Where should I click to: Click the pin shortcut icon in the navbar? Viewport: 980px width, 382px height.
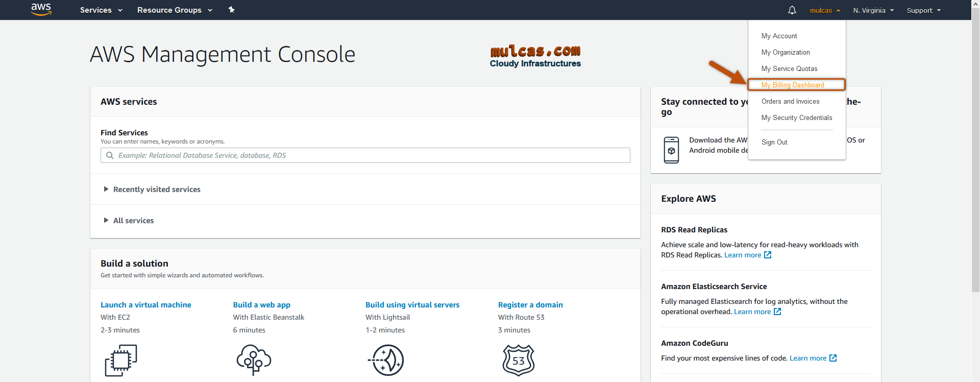(x=231, y=10)
